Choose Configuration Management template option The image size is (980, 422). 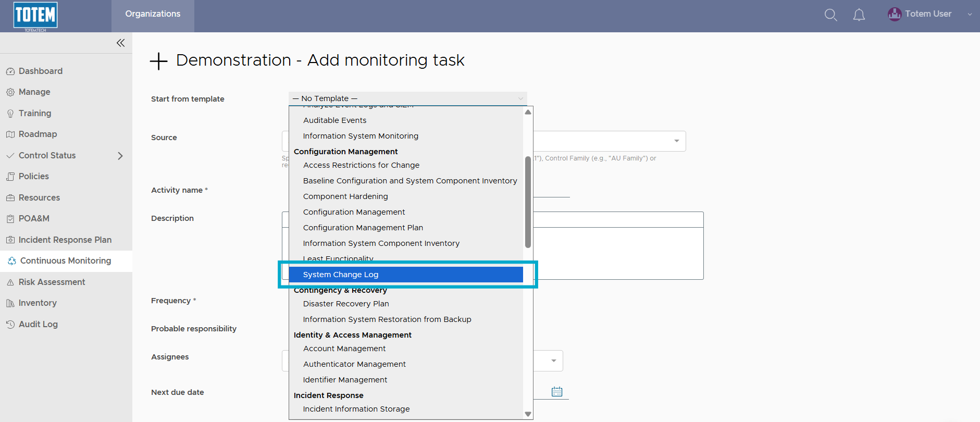pyautogui.click(x=406, y=212)
